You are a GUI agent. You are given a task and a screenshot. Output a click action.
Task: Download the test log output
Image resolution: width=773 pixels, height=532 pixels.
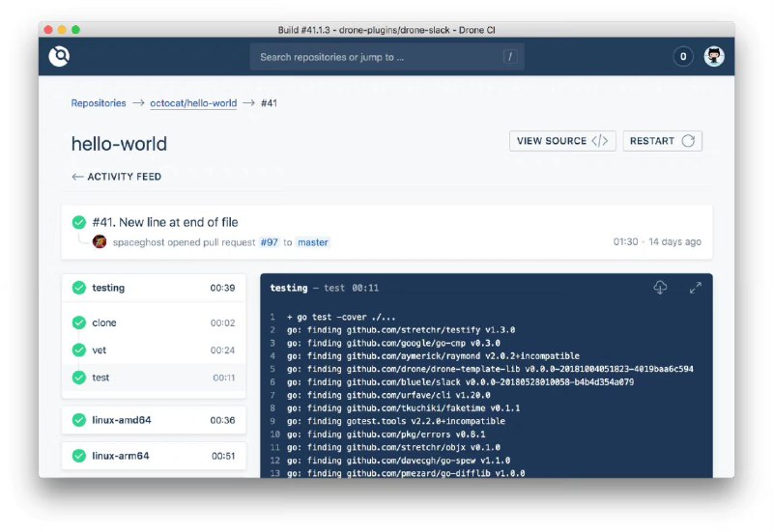661,288
